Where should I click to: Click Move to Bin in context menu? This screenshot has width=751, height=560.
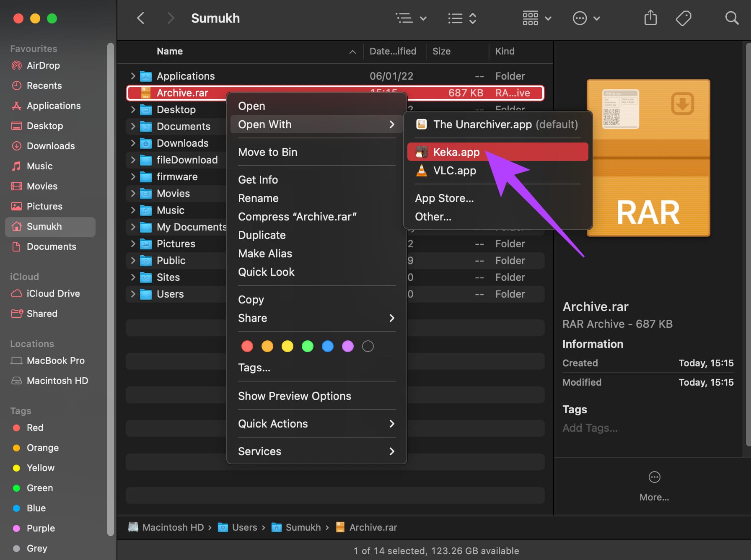(316, 152)
